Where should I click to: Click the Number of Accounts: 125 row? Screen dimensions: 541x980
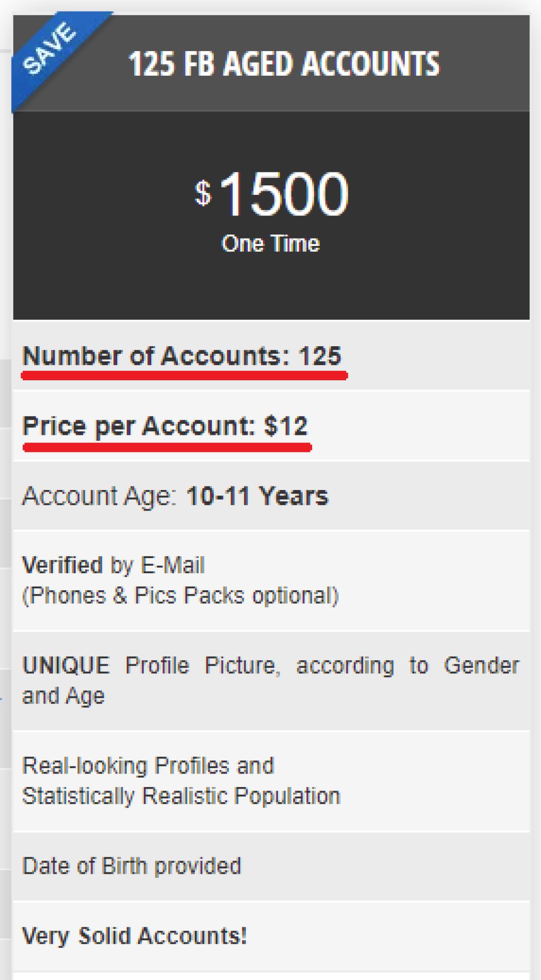pyautogui.click(x=182, y=356)
